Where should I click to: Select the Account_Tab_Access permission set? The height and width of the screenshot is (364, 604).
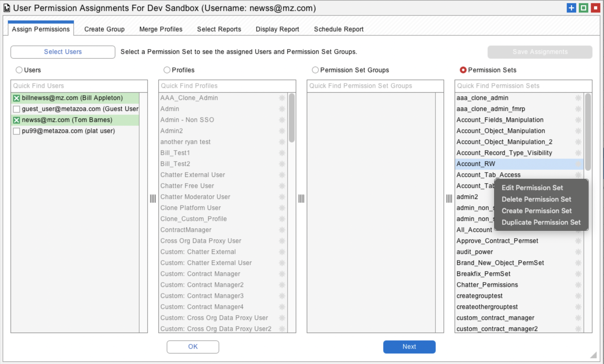(519, 175)
